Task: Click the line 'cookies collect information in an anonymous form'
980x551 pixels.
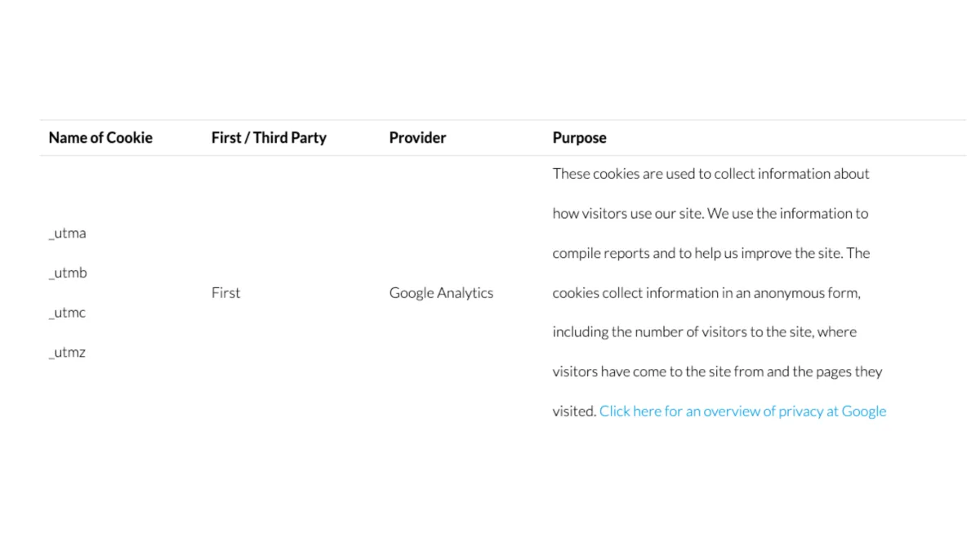Action: point(706,293)
